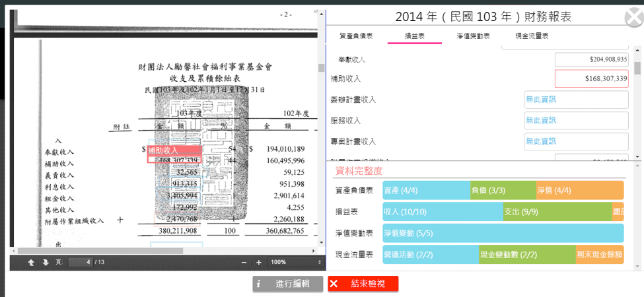Click the 專案計畫收入 無此資訊 field

point(576,141)
